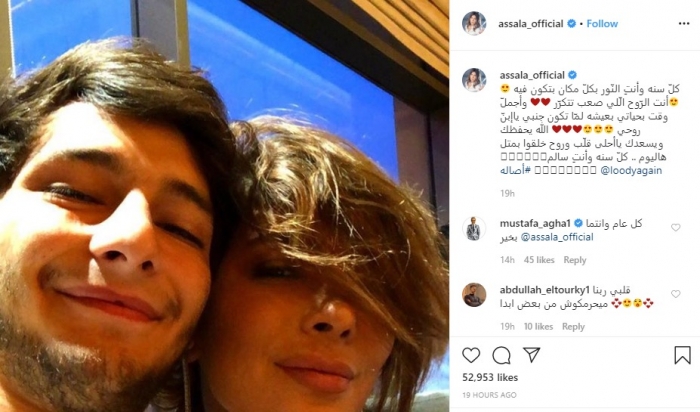Show the 10 likes on the comment

(x=538, y=327)
